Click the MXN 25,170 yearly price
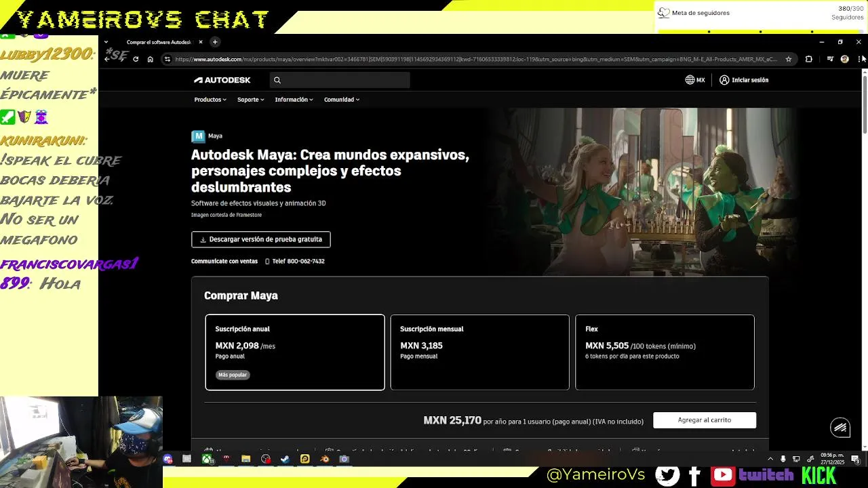The height and width of the screenshot is (488, 868). click(452, 420)
